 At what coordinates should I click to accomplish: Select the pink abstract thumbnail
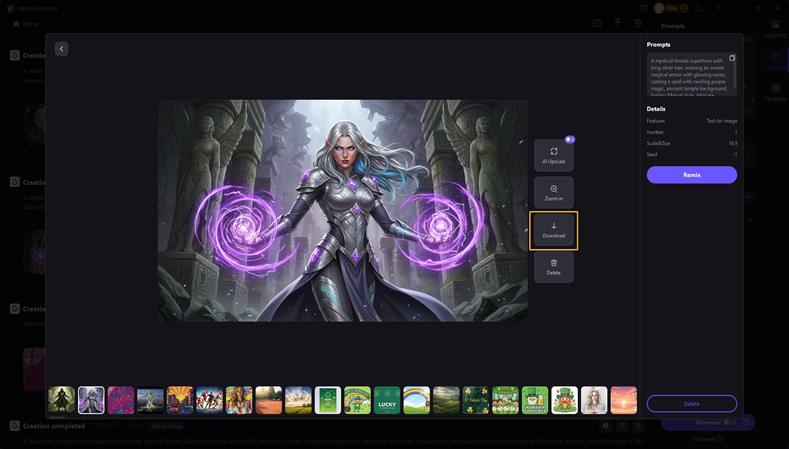coord(121,400)
